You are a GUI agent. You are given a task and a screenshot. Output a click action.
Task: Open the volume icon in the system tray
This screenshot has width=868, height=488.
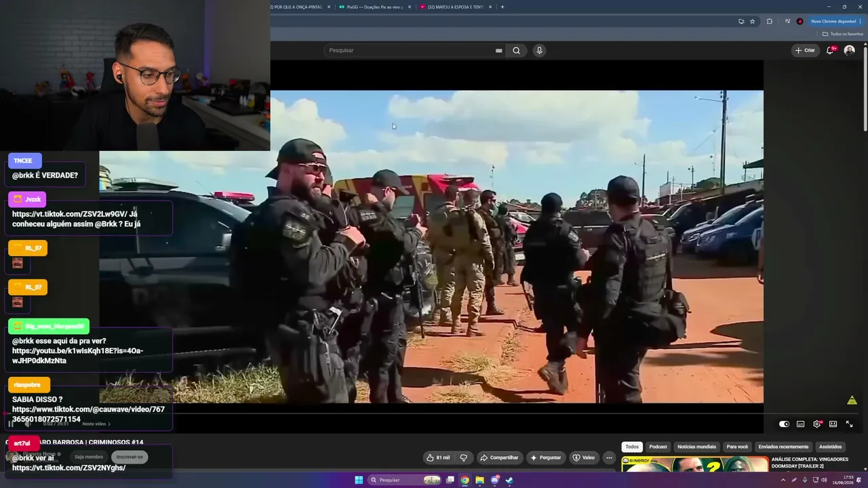[824, 480]
